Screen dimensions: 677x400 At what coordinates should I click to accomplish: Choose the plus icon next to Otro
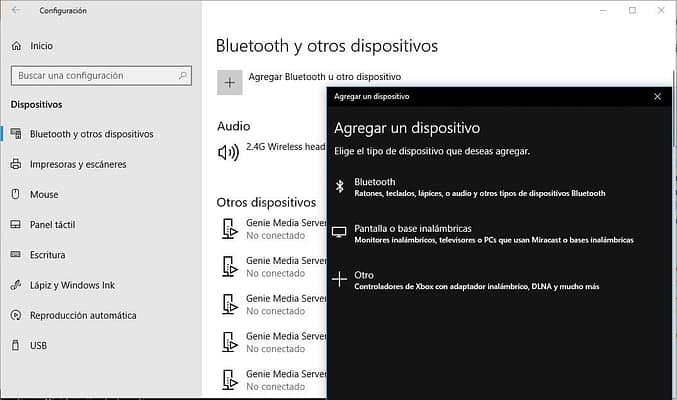[x=339, y=279]
